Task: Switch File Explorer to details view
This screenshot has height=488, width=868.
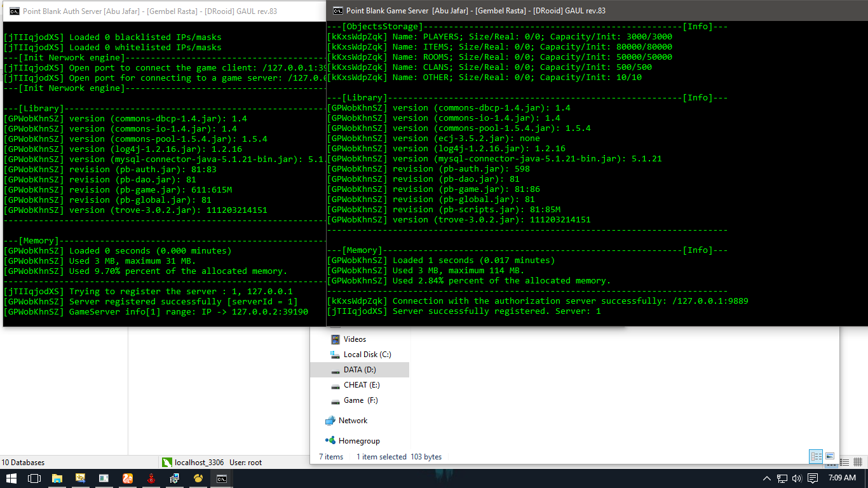Action: tap(816, 456)
